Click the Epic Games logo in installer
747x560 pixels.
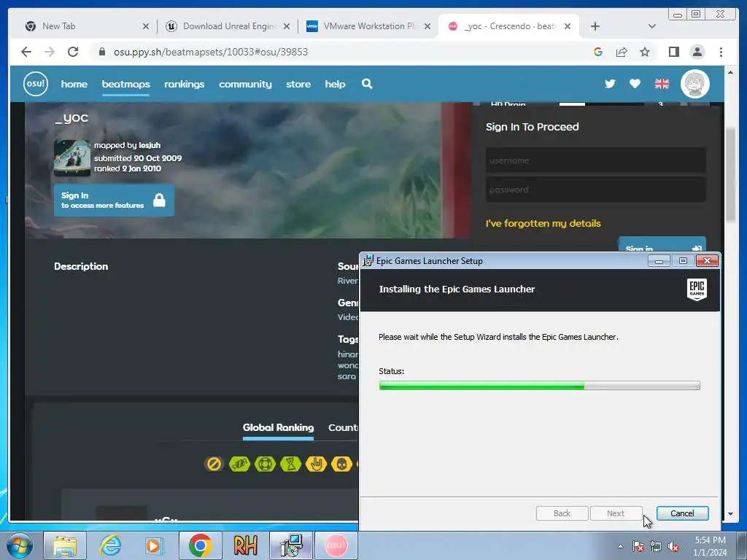pos(697,289)
